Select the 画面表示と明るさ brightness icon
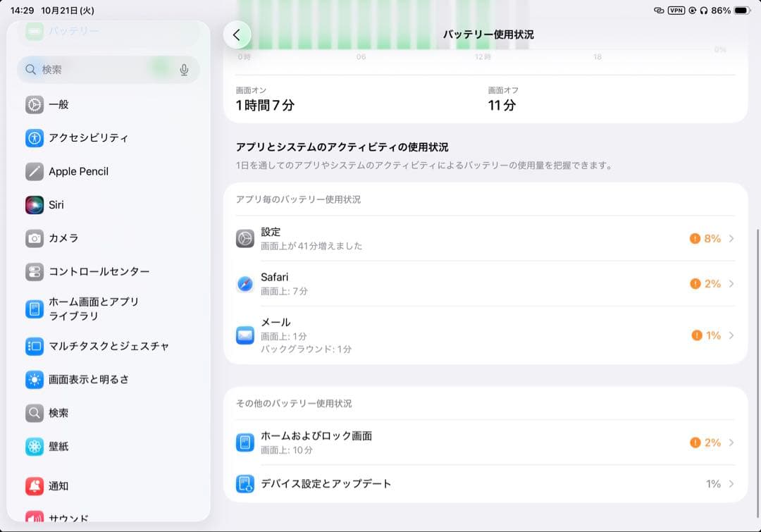 point(35,380)
